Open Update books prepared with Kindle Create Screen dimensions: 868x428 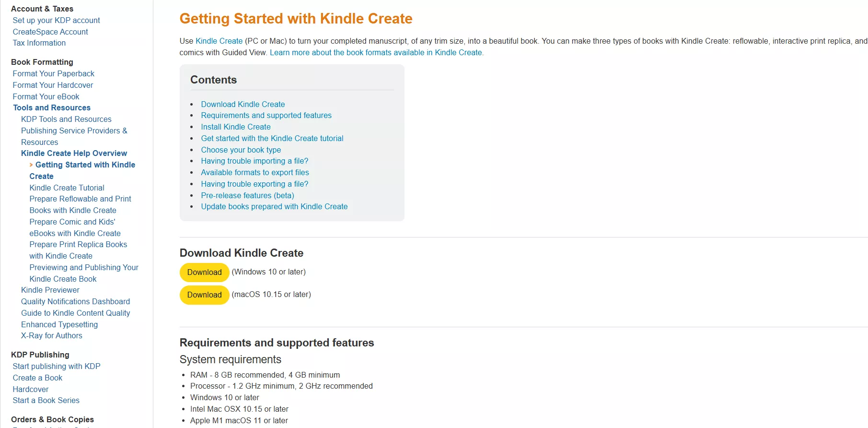(x=274, y=206)
